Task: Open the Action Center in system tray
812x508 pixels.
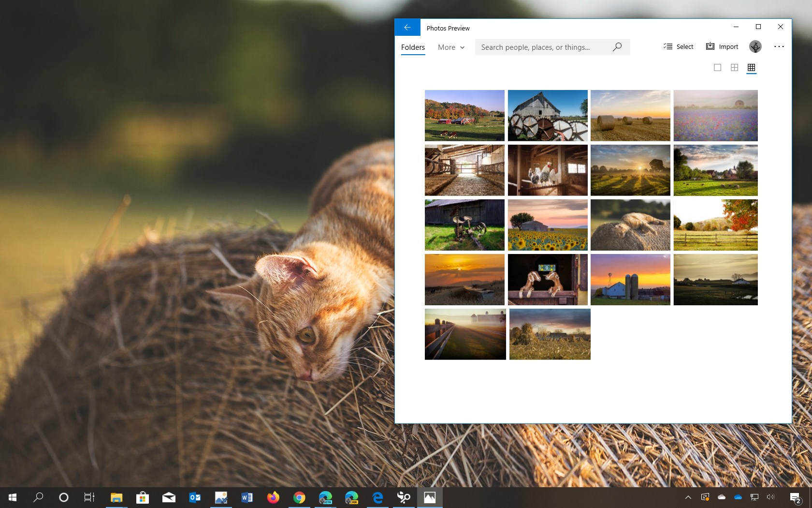Action: click(x=796, y=497)
